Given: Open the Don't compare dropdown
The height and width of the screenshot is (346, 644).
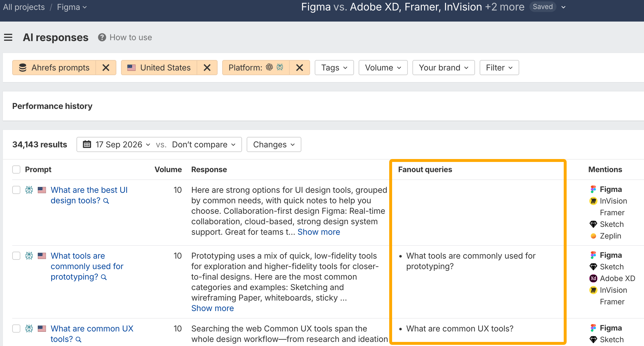Looking at the screenshot, I should (x=204, y=144).
